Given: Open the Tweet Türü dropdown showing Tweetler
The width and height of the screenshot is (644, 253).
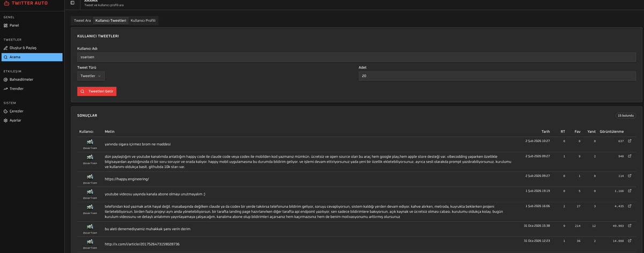Looking at the screenshot, I should 91,76.
